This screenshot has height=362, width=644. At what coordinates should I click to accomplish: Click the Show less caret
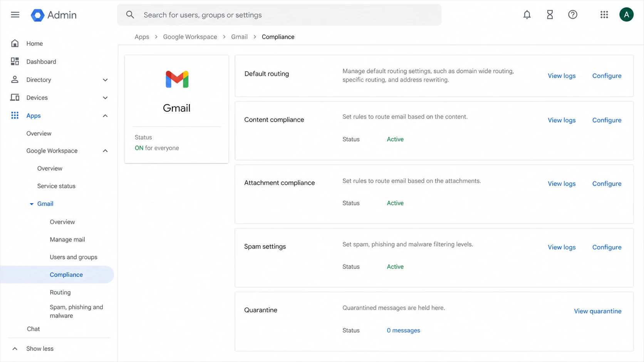click(15, 349)
